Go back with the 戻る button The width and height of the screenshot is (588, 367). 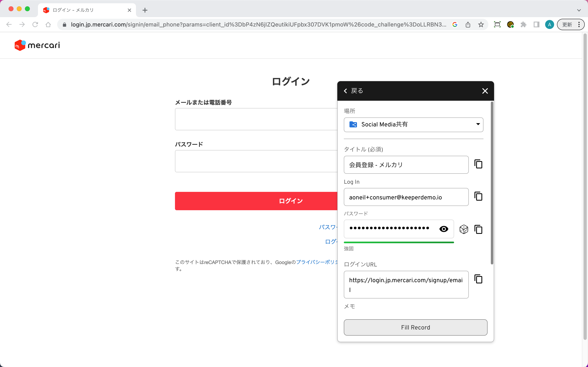[354, 91]
